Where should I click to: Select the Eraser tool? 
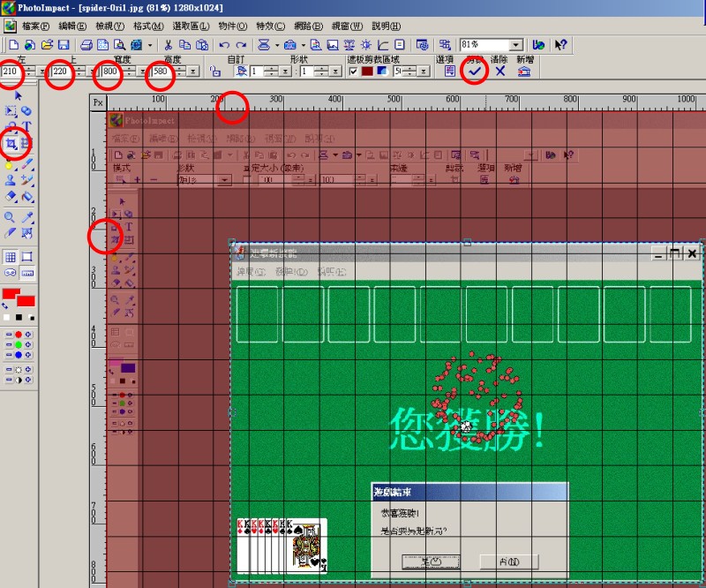click(11, 197)
